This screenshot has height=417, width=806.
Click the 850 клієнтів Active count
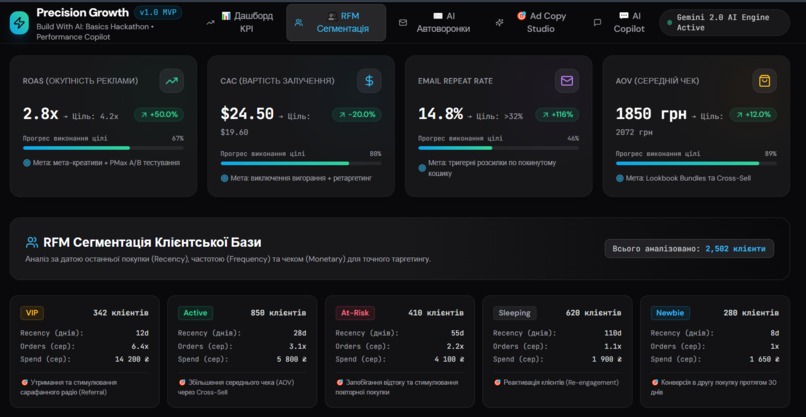coord(279,313)
